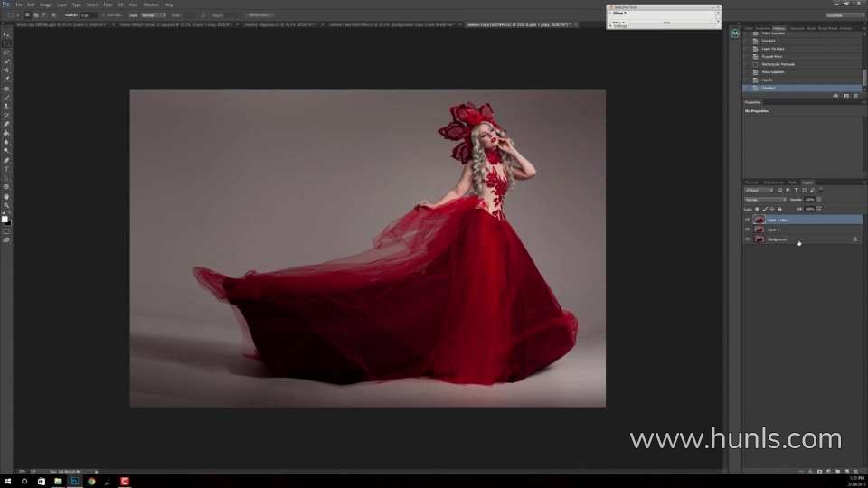Click the Refine Edge button
Image resolution: width=868 pixels, height=488 pixels.
[258, 15]
